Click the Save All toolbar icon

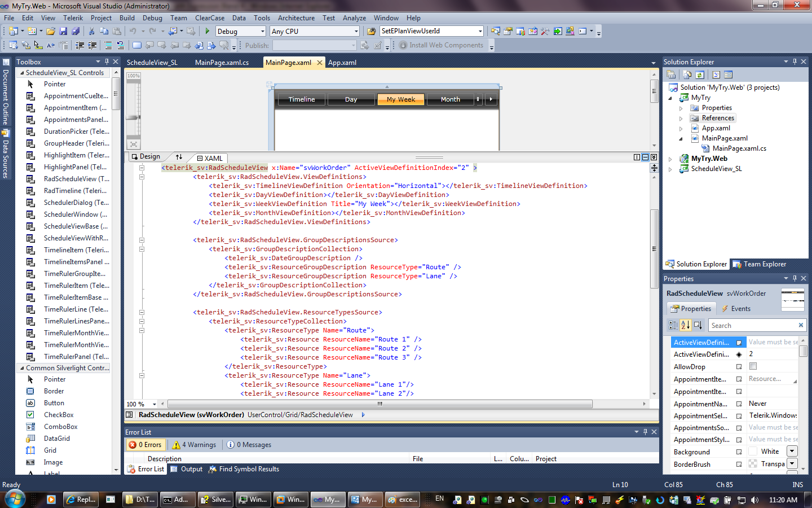[76, 32]
